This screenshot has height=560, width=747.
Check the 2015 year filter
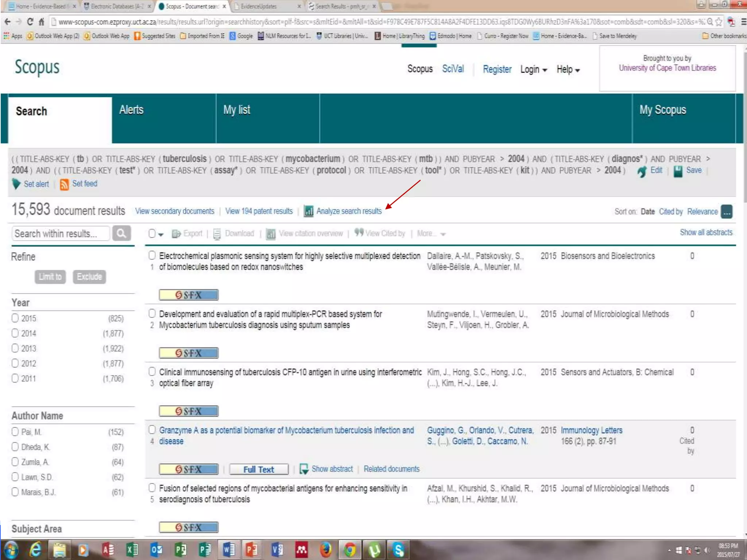point(15,318)
